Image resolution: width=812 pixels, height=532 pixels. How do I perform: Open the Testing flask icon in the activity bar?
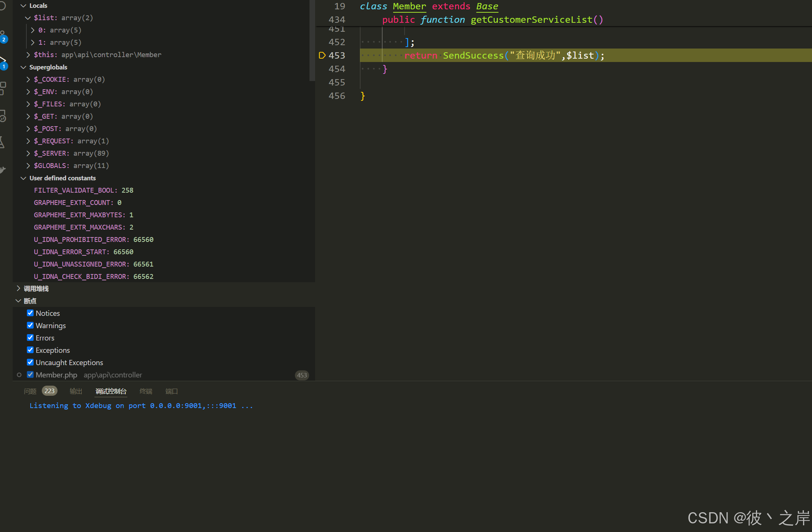(x=2, y=142)
